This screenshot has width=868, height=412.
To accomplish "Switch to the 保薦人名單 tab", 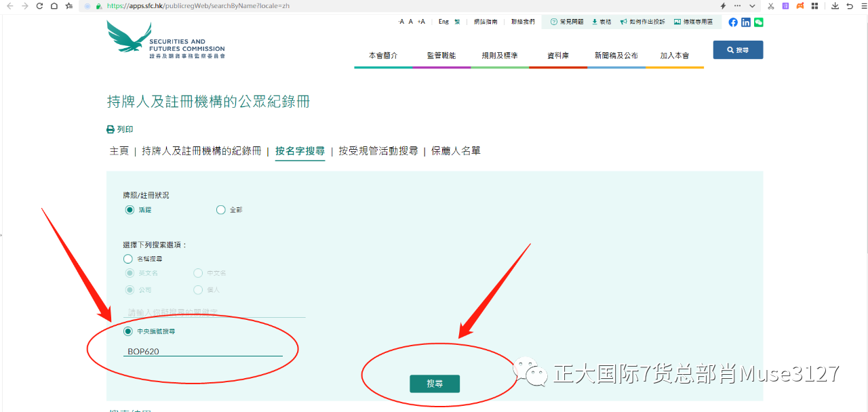I will [456, 151].
